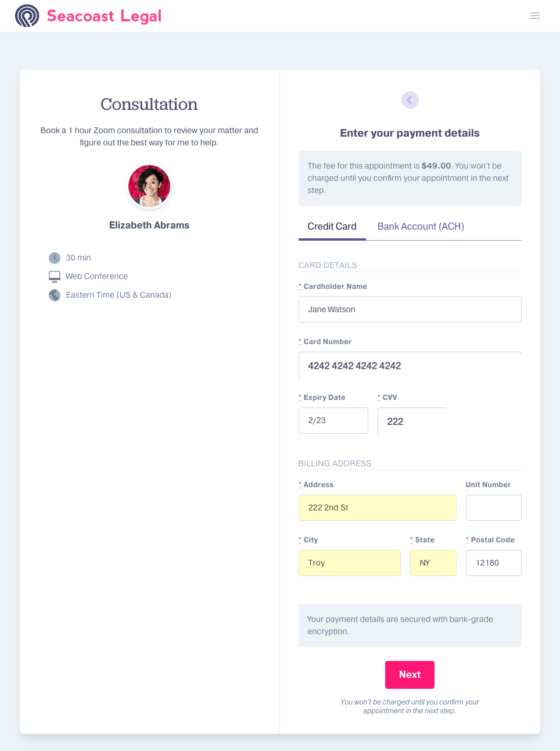Click the Cardholder Name field showing Jane Watson
Screen dimensions: 560x751
point(410,309)
